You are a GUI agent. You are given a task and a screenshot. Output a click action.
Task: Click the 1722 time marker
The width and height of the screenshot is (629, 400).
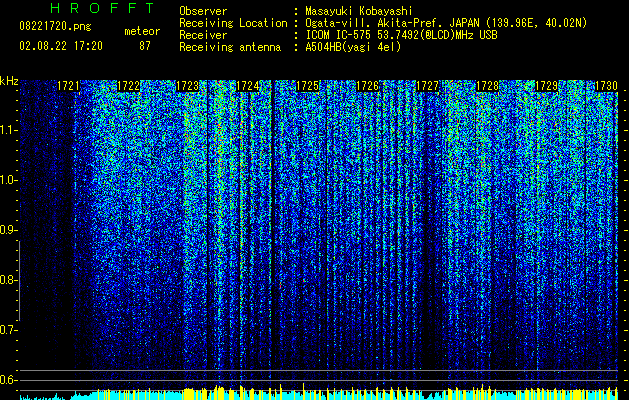coord(128,86)
